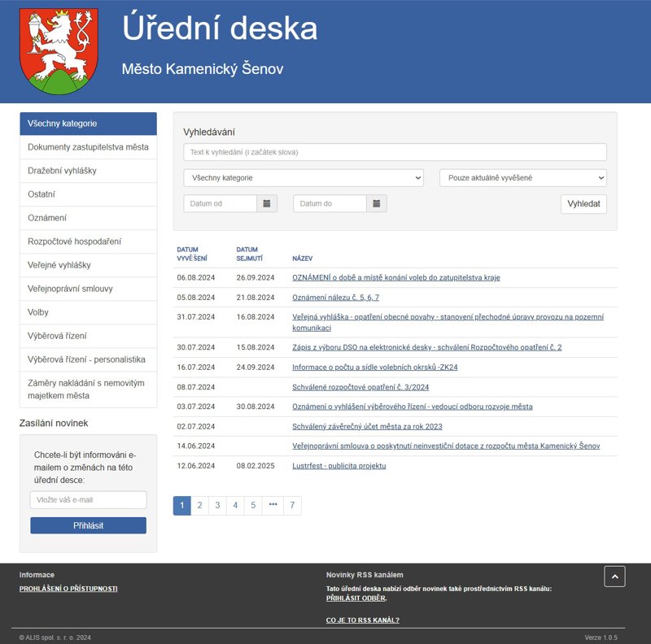Click the pagination ellipsis to reveal more pages
Viewport: 651px width, 644px height.
pyautogui.click(x=272, y=505)
